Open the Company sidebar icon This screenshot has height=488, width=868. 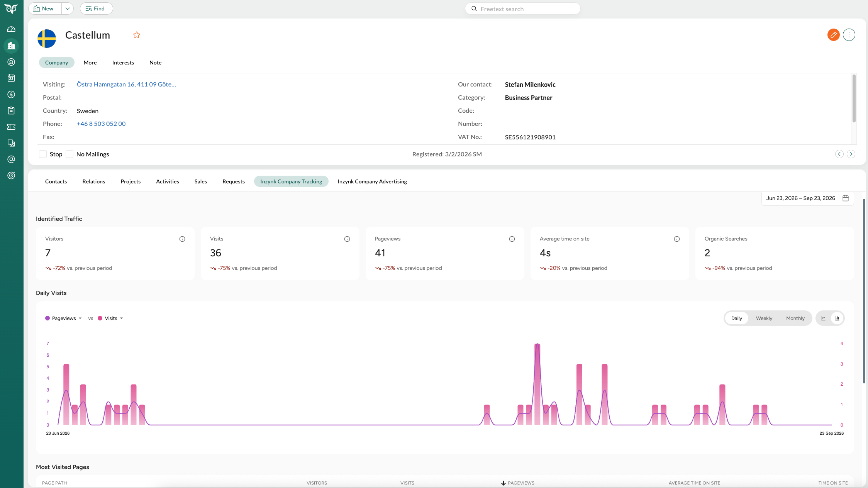coord(11,46)
